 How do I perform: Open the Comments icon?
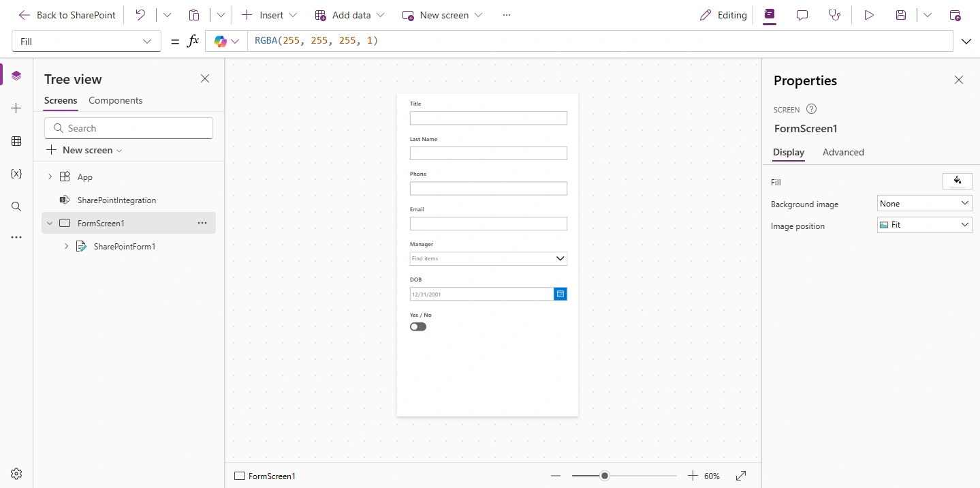coord(802,15)
